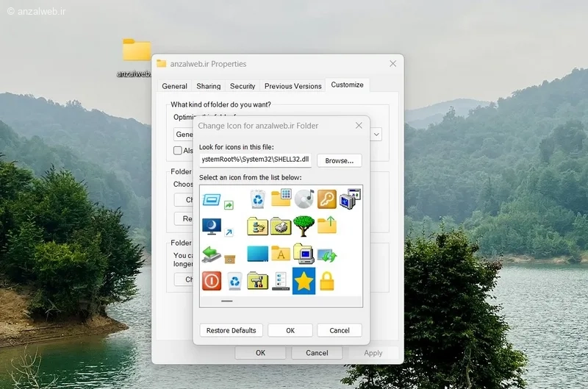Viewport: 588px width, 389px height.
Task: Select the yellow star icon
Action: (x=304, y=281)
